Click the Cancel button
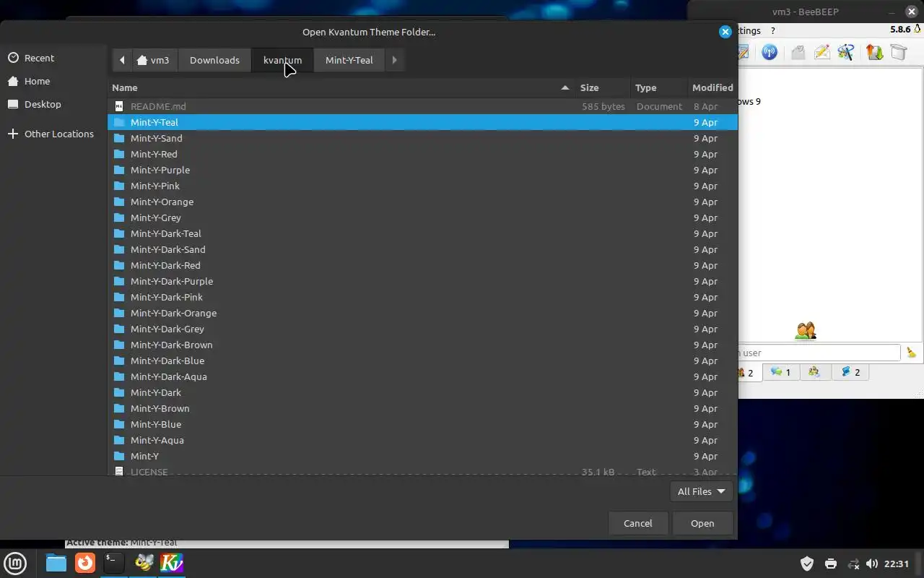The width and height of the screenshot is (924, 578). point(637,523)
